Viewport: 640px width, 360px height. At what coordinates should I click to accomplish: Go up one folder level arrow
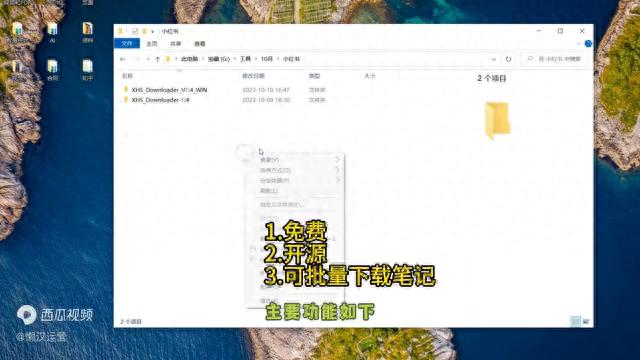(x=158, y=59)
